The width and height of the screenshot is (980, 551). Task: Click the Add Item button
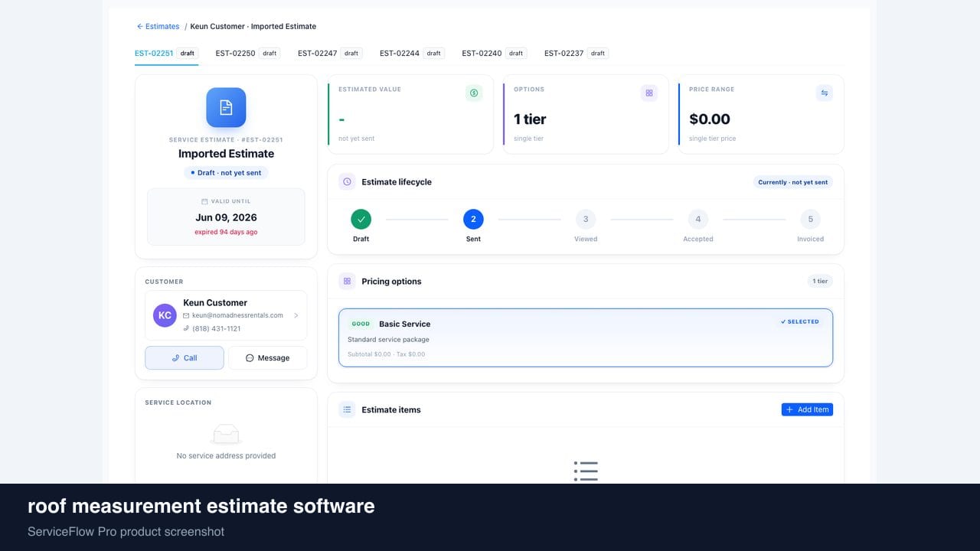807,410
